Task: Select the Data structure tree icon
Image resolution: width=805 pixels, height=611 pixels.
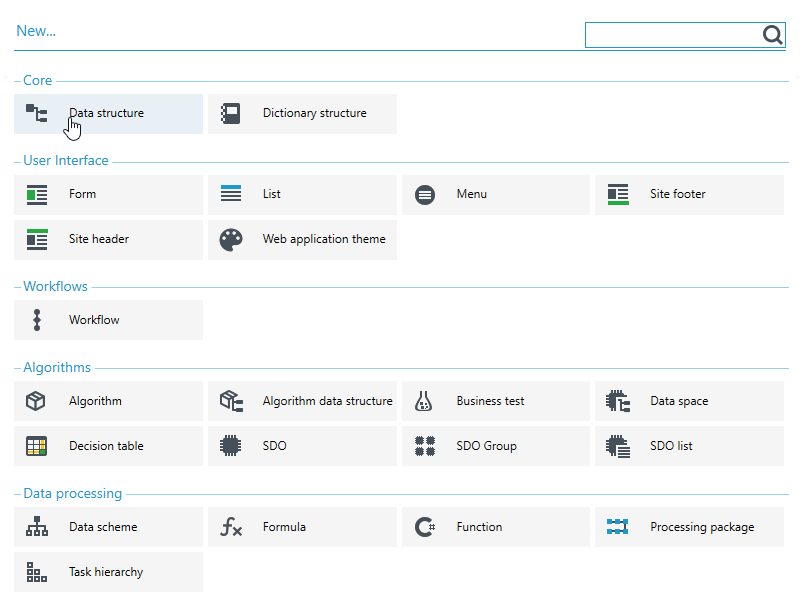Action: [x=36, y=113]
